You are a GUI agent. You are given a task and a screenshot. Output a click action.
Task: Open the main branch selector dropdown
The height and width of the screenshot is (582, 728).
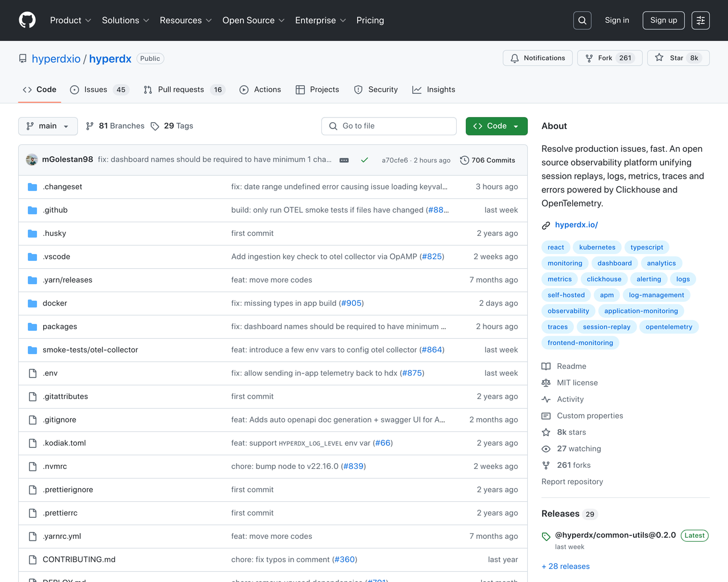pos(48,126)
